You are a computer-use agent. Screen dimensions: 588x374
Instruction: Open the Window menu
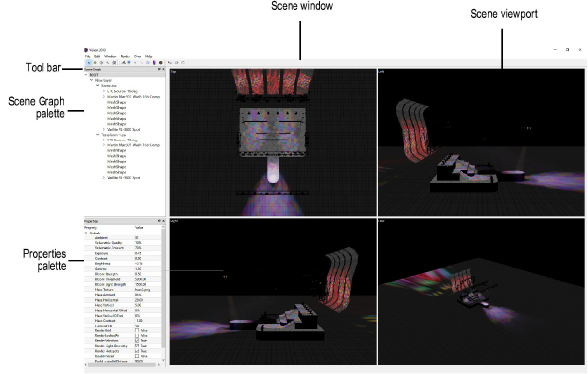(x=110, y=56)
